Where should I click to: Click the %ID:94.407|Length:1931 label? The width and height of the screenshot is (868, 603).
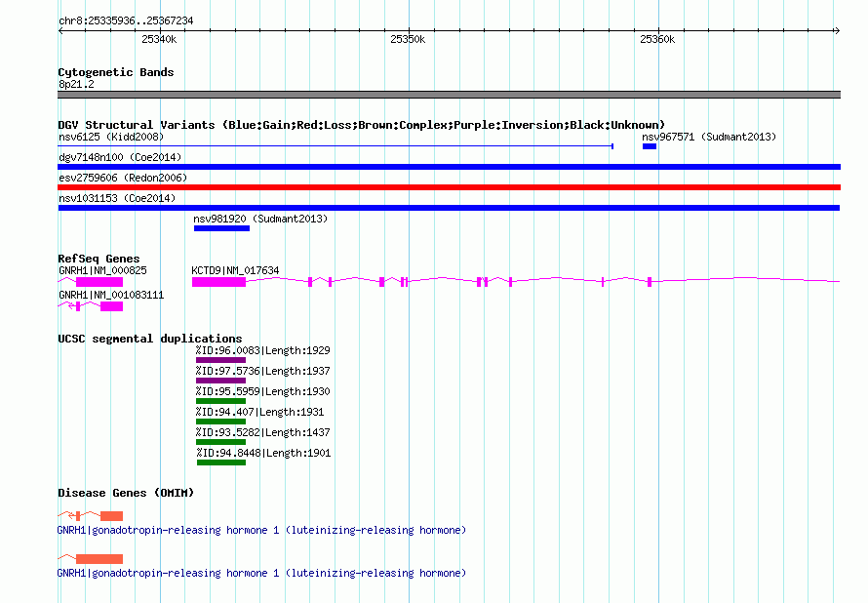coord(259,412)
